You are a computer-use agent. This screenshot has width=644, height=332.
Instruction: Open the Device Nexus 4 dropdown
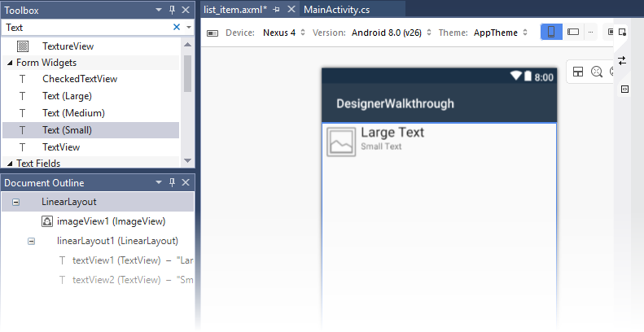pyautogui.click(x=284, y=33)
